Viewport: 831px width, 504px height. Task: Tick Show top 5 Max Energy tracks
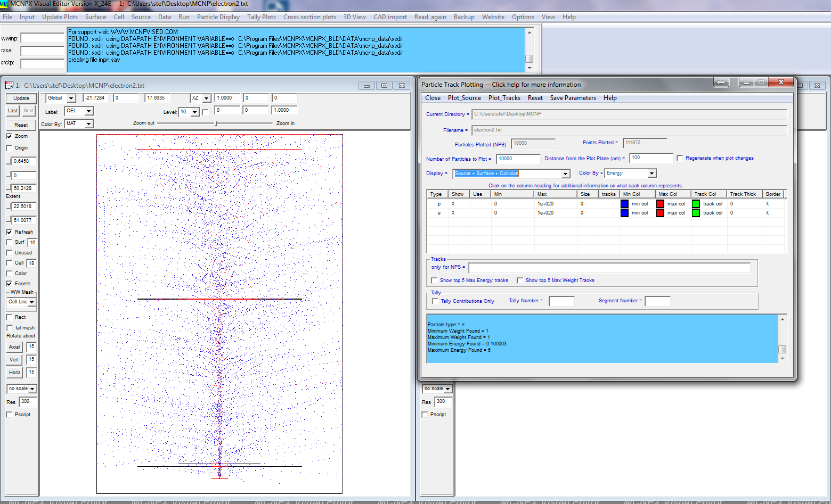pyautogui.click(x=434, y=280)
